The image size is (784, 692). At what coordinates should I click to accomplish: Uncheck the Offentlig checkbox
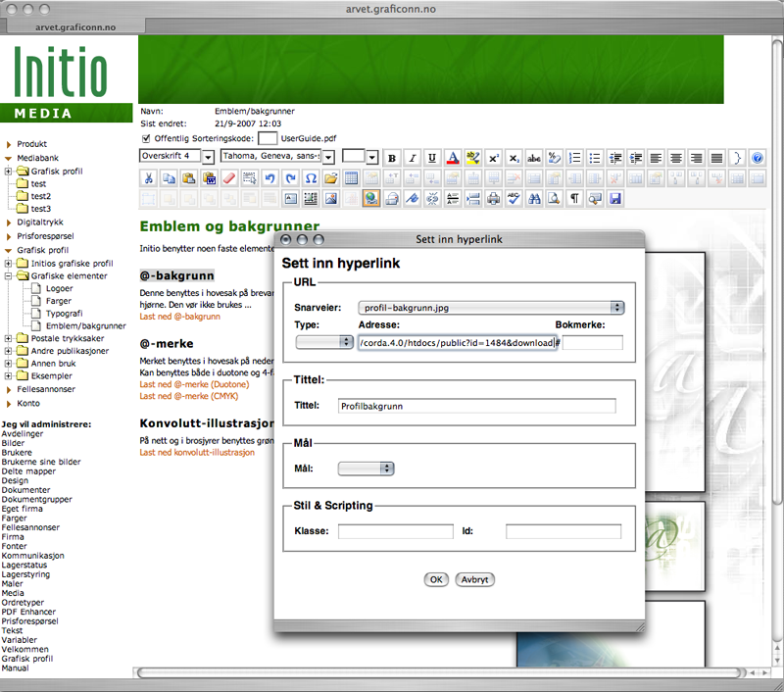click(x=146, y=139)
